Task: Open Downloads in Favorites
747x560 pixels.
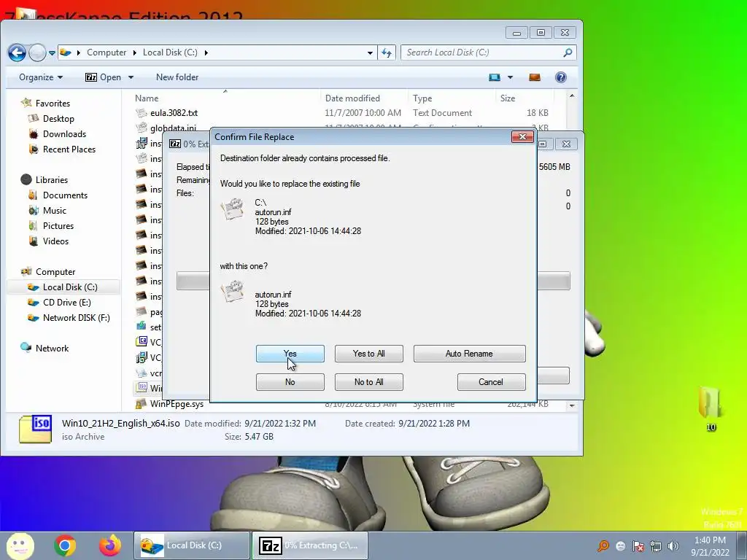Action: click(x=64, y=134)
